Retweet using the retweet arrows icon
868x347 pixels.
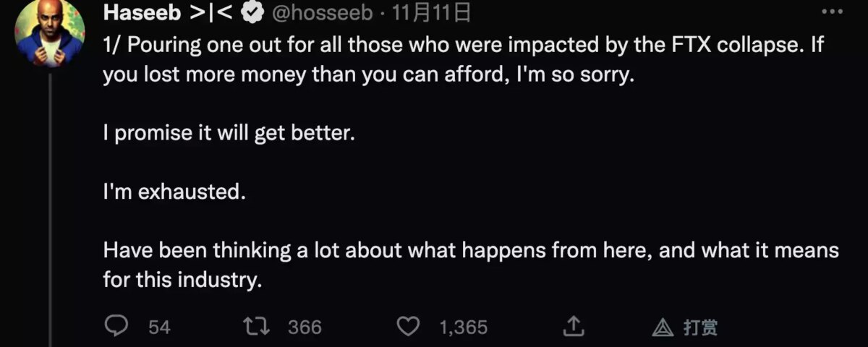pos(258,327)
